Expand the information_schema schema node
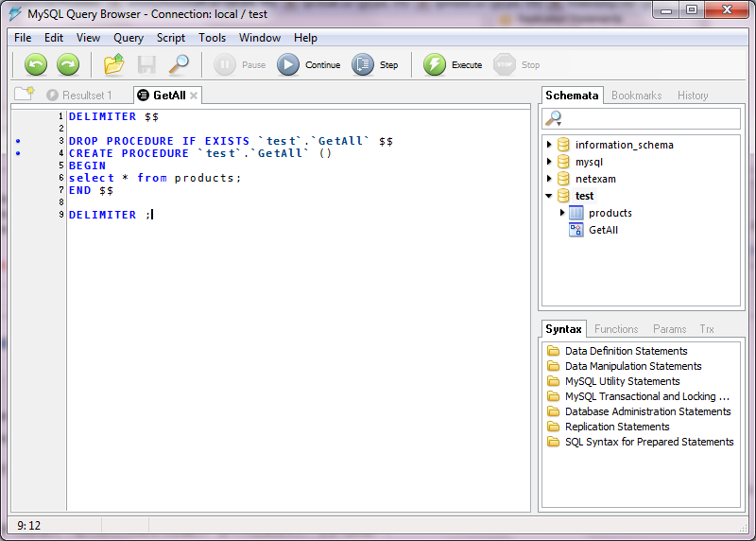756x541 pixels. 549,145
